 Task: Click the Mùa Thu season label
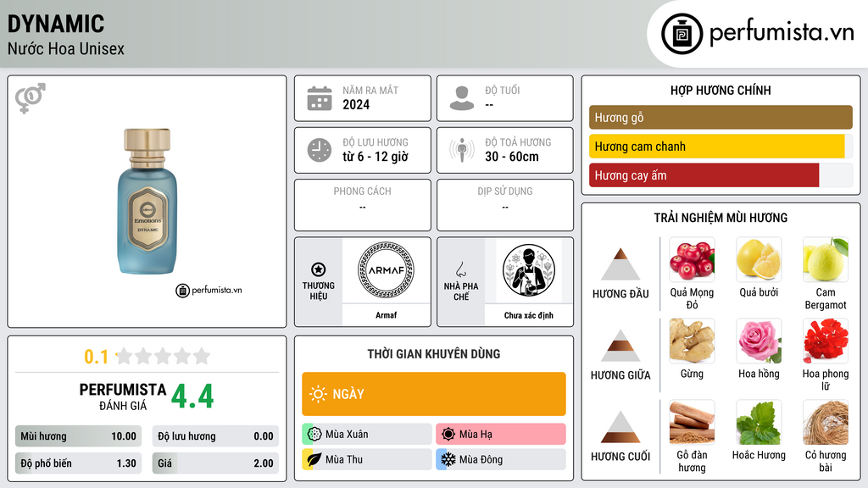(x=344, y=459)
